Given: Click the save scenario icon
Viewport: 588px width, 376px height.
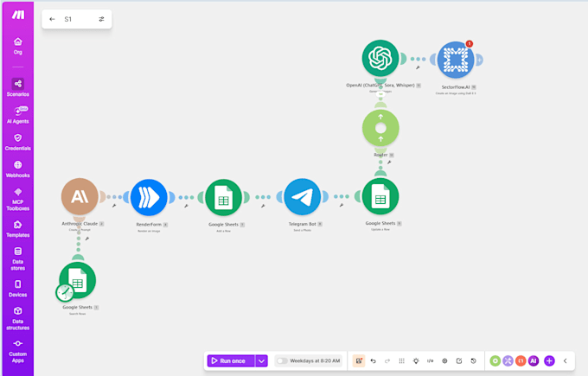Looking at the screenshot, I should [359, 360].
